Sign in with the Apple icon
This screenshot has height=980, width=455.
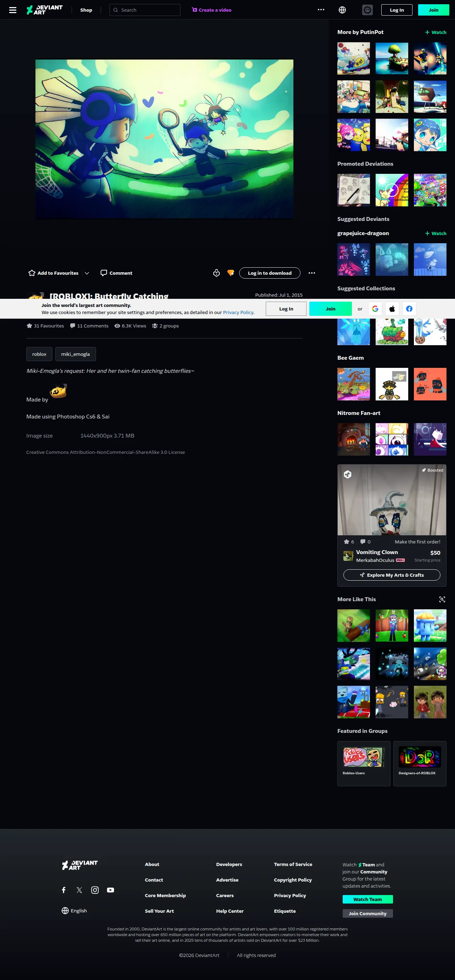tap(392, 308)
